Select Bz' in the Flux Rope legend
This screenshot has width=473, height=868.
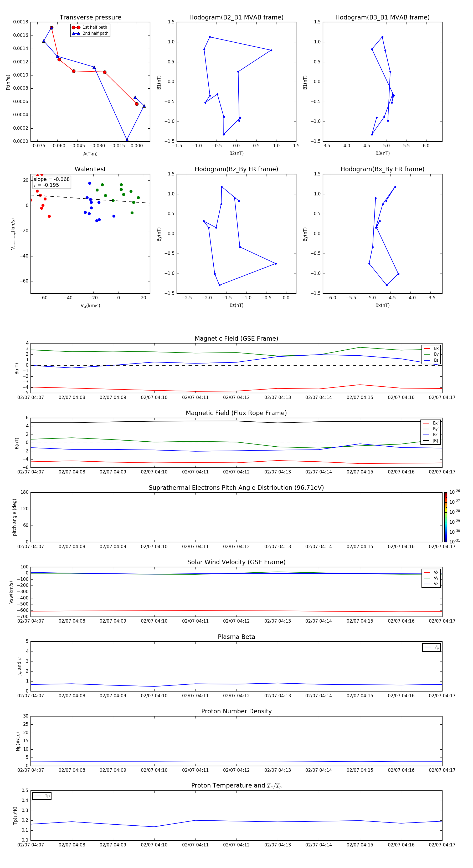click(x=431, y=435)
